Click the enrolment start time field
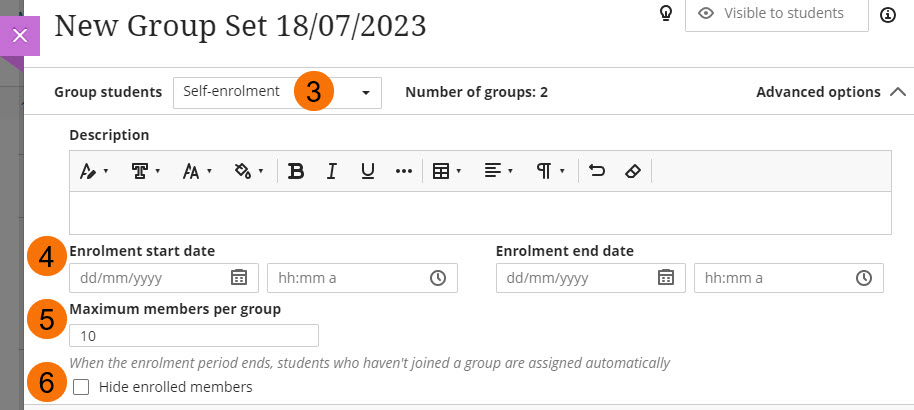 pyautogui.click(x=362, y=278)
